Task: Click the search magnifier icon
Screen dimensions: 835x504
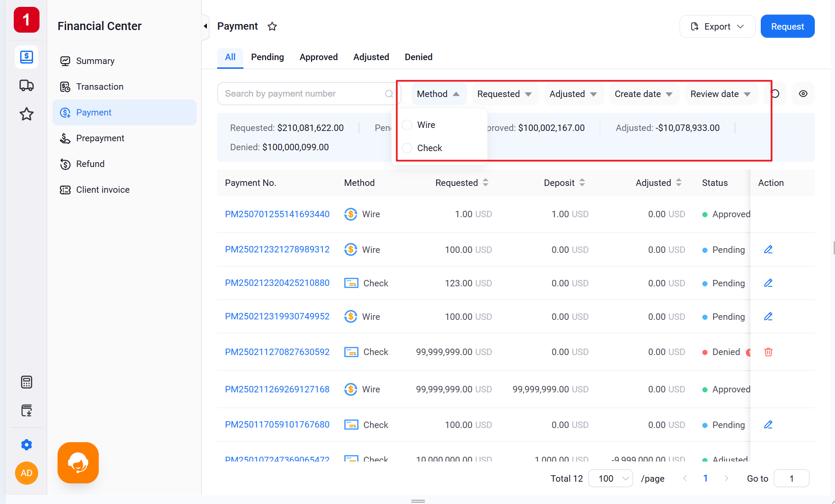Action: point(389,94)
